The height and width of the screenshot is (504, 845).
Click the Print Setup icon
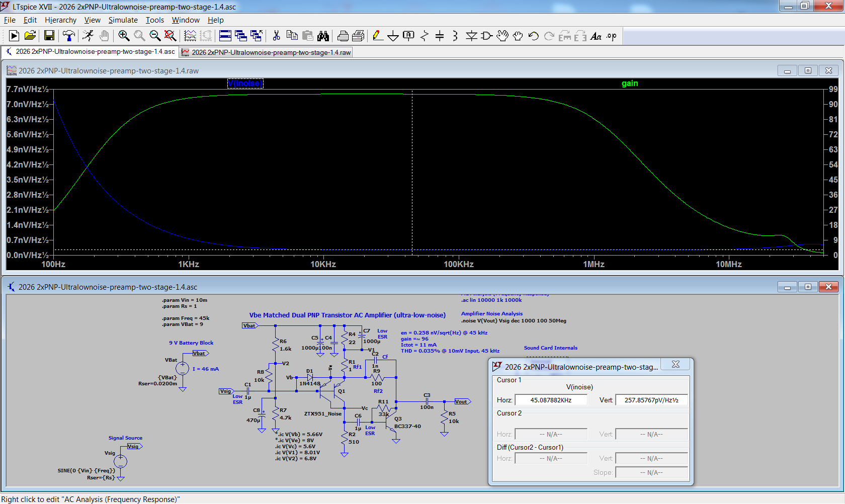point(359,36)
